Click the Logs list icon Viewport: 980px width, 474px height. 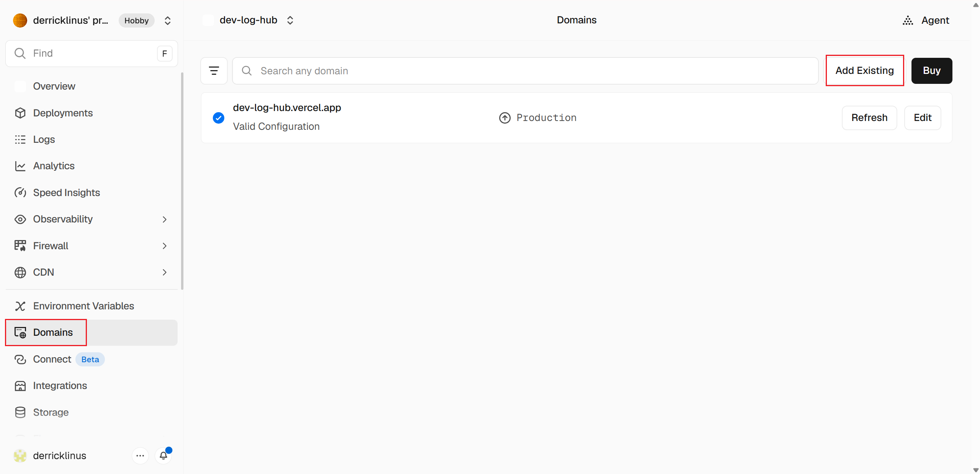point(20,139)
